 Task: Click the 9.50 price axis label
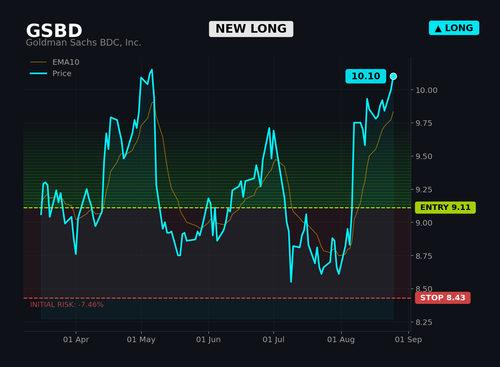[424, 156]
